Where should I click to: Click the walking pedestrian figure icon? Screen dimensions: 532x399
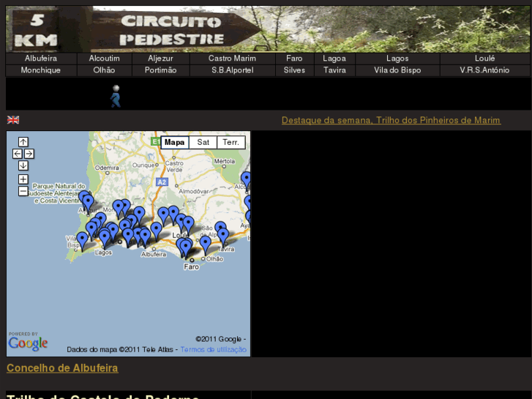[116, 96]
